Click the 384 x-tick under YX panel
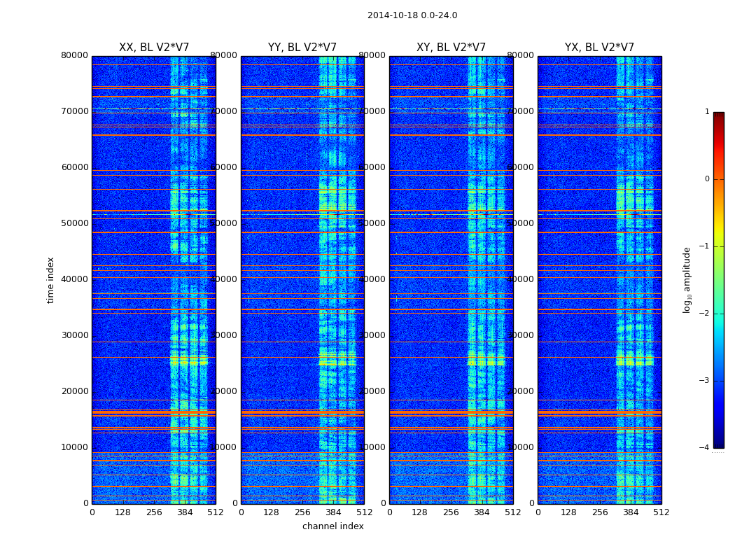This screenshot has height=560, width=735. 630,512
